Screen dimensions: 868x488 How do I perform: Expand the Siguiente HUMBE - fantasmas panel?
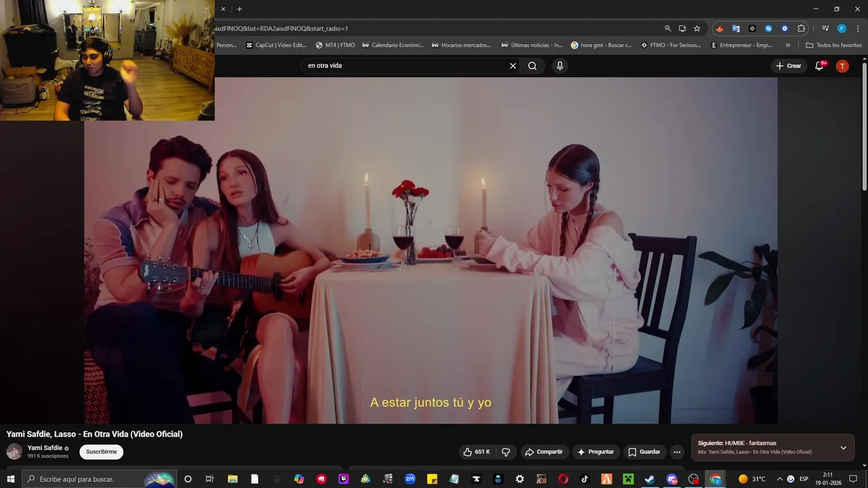843,447
